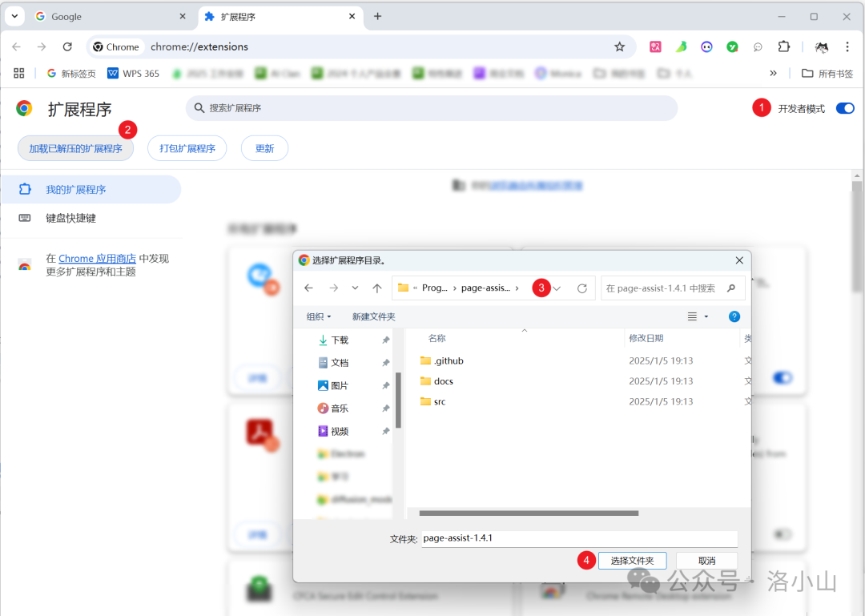The image size is (865, 616).
Task: Open the tab search dropdown arrow
Action: pyautogui.click(x=15, y=16)
